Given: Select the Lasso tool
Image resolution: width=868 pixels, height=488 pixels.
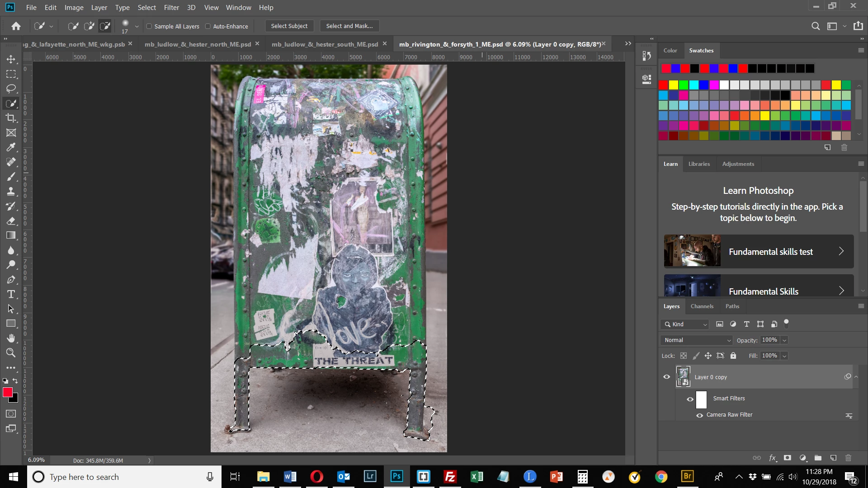Looking at the screenshot, I should click(11, 89).
